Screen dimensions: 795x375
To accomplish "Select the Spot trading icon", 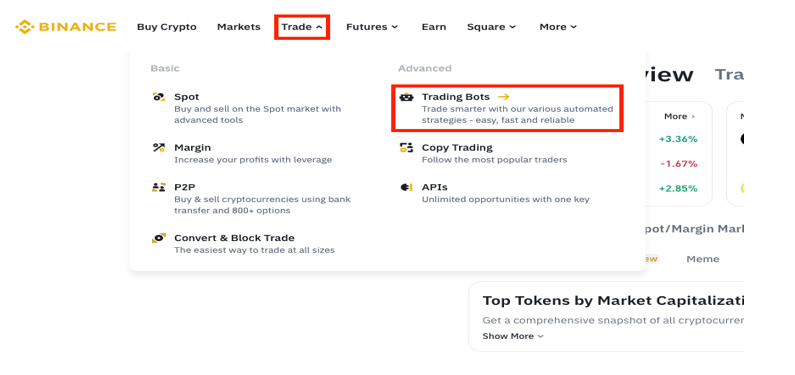I will pos(159,97).
